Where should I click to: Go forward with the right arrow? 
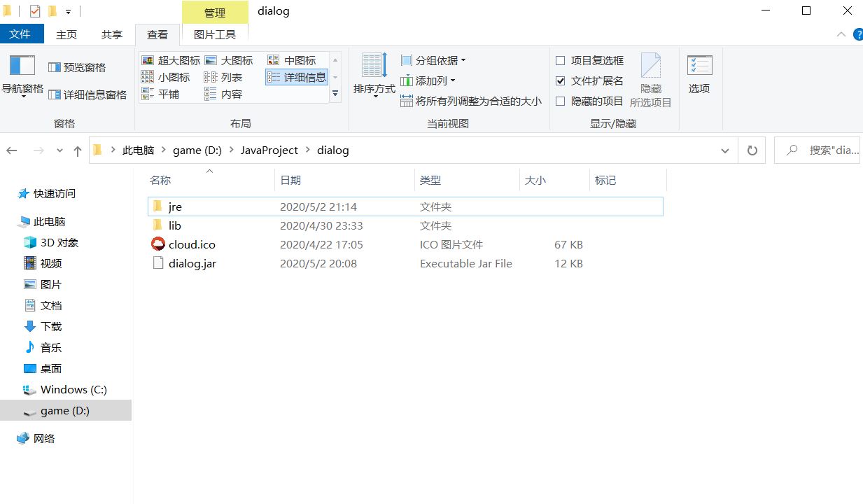[38, 150]
